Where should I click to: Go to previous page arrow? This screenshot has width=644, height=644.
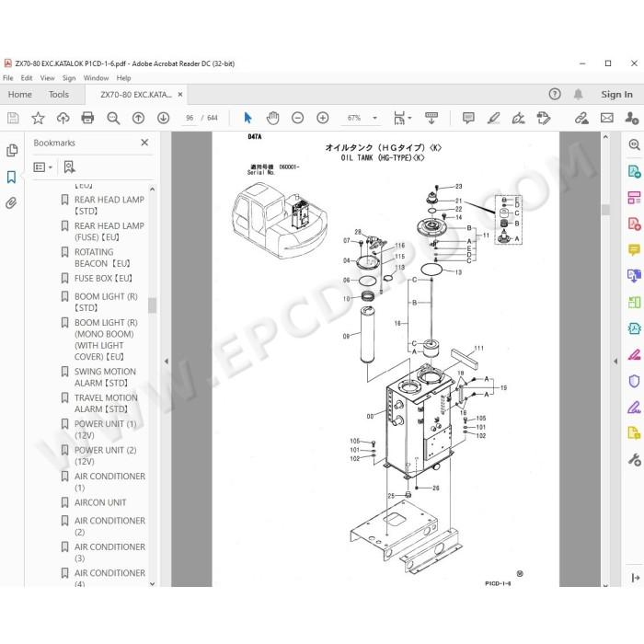pyautogui.click(x=138, y=119)
